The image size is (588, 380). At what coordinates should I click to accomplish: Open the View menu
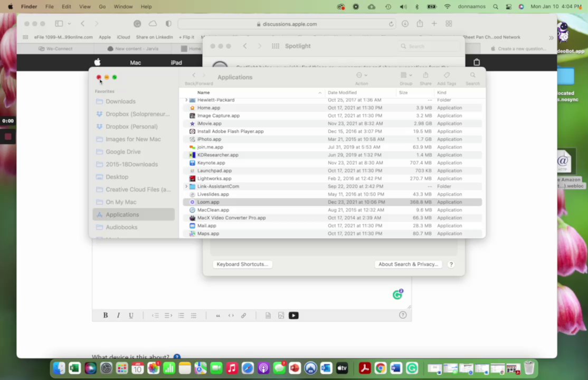[x=85, y=6]
